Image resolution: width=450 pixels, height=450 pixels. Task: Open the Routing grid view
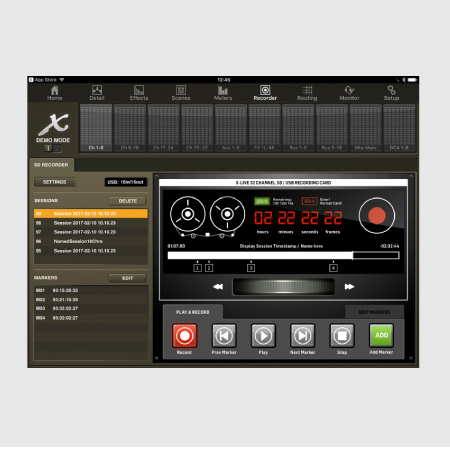tap(307, 93)
